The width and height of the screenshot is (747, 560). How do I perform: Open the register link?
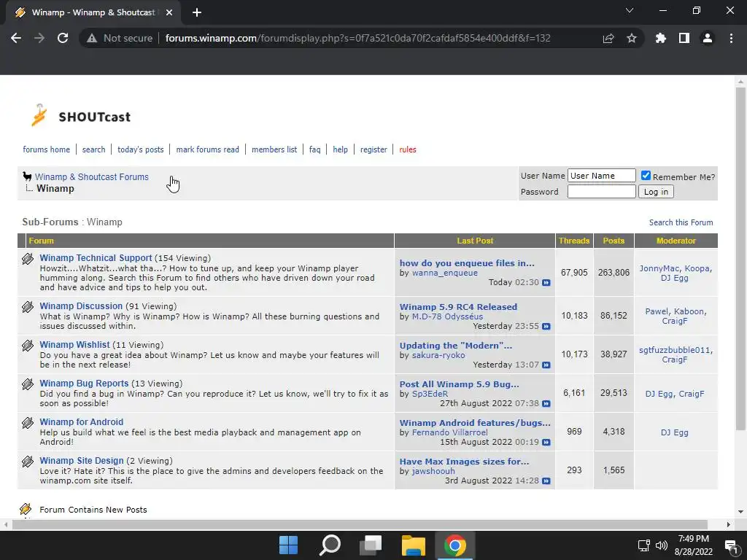tap(373, 149)
